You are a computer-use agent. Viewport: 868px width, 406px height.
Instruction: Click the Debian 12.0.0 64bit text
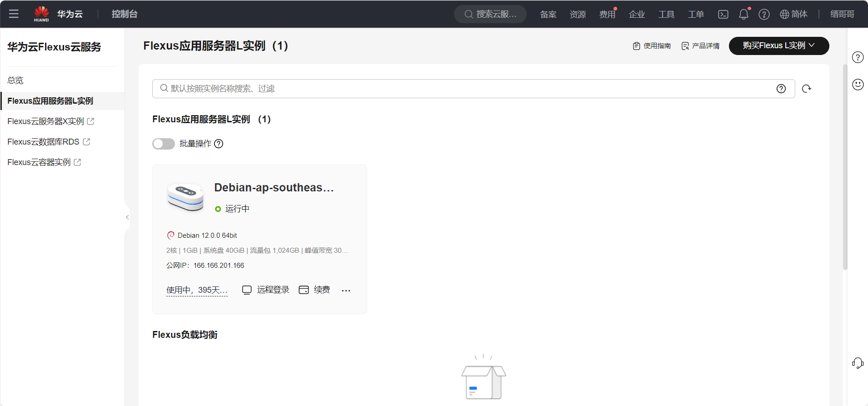[207, 236]
